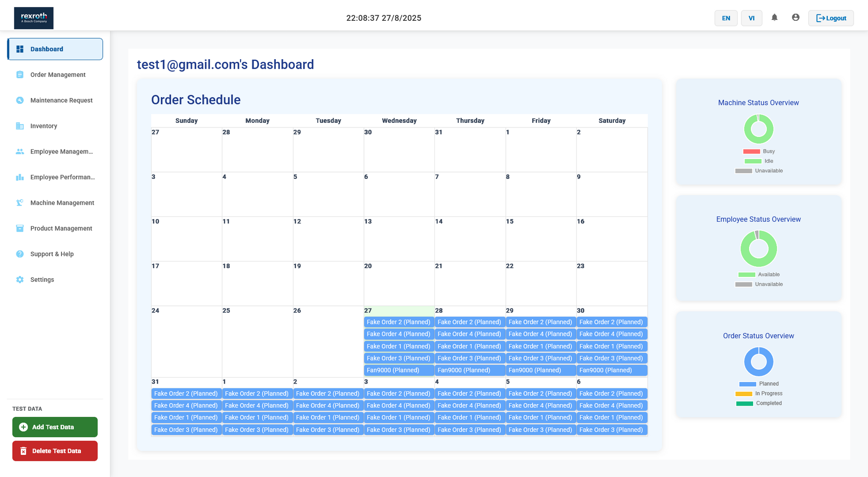Click the Order Management clipboard icon
Viewport: 868px width, 477px height.
(x=20, y=75)
